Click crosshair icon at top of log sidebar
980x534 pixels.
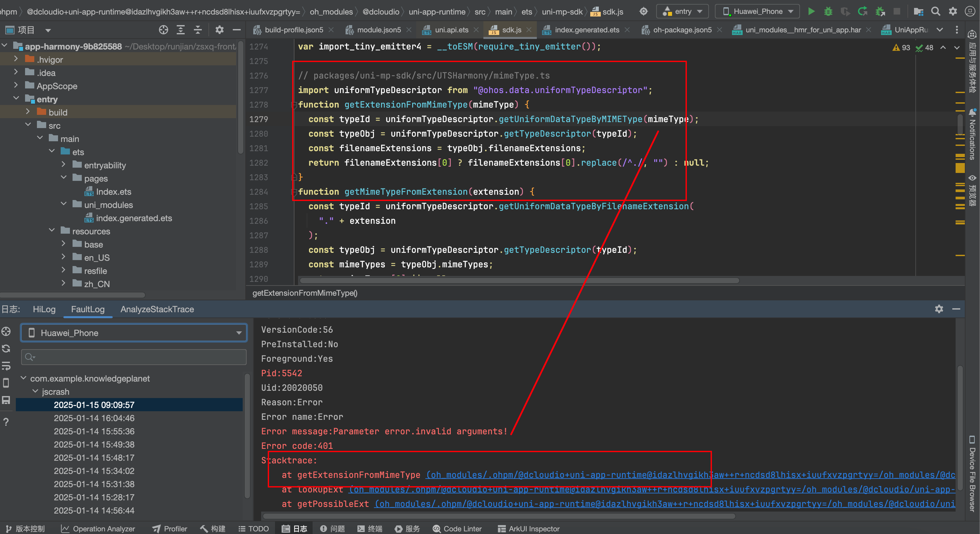tap(6, 331)
